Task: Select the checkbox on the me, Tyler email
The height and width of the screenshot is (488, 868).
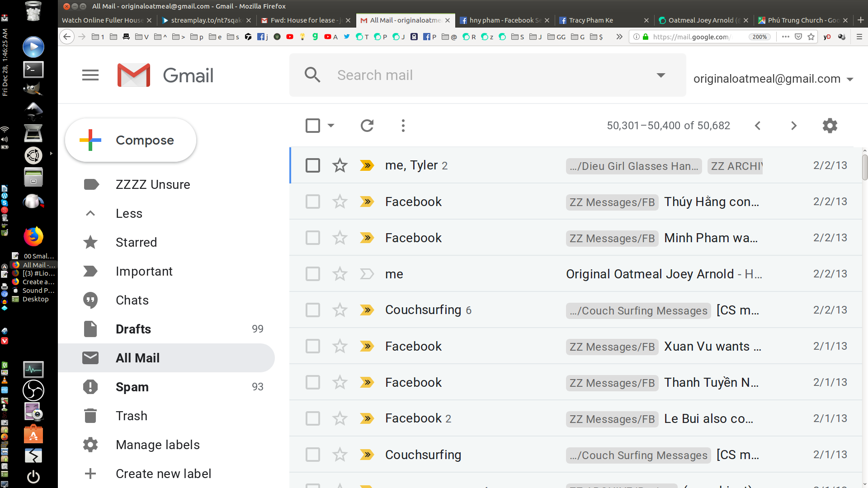Action: click(x=312, y=165)
